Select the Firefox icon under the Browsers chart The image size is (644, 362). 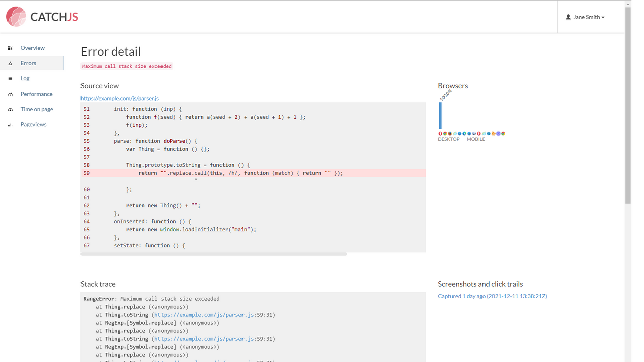coord(449,134)
